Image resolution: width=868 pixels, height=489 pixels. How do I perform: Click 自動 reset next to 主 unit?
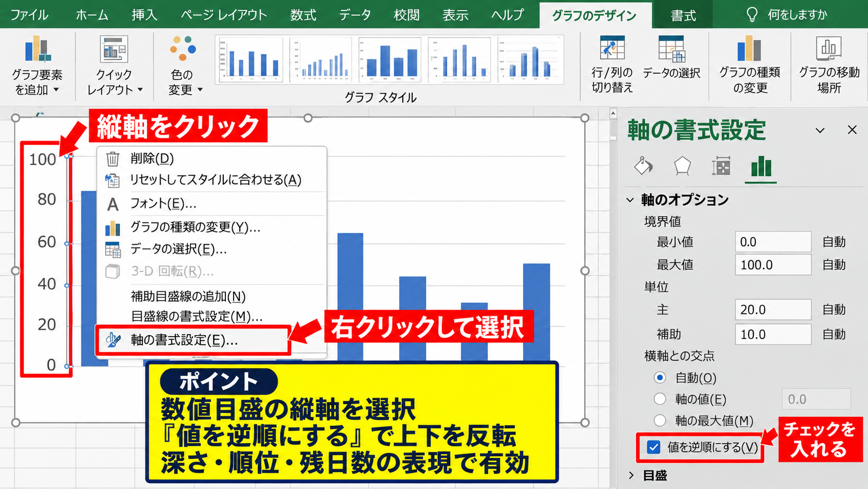(834, 309)
